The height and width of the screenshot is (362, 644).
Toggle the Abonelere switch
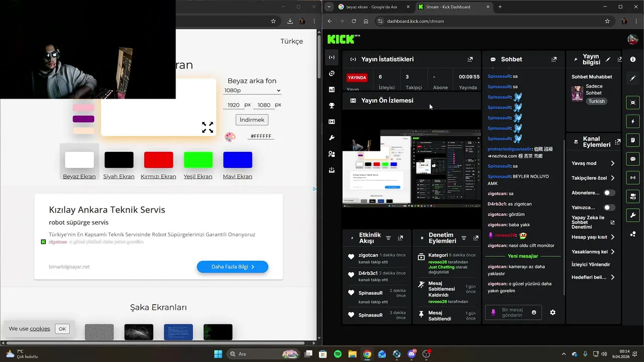coord(609,193)
